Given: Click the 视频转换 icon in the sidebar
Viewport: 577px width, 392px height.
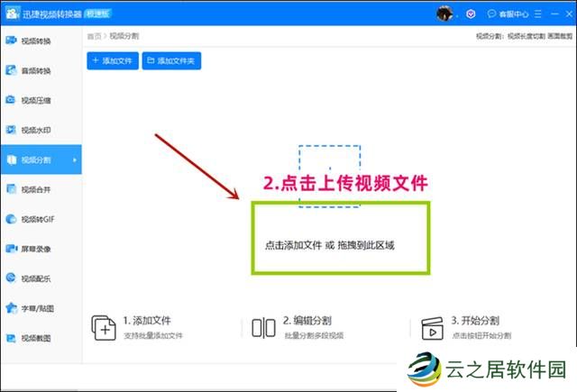Looking at the screenshot, I should point(10,41).
